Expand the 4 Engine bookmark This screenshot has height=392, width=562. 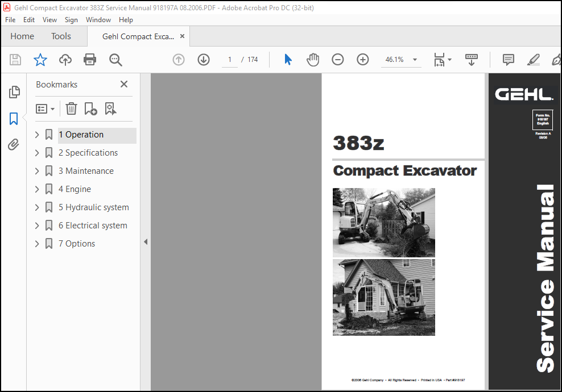tap(37, 189)
